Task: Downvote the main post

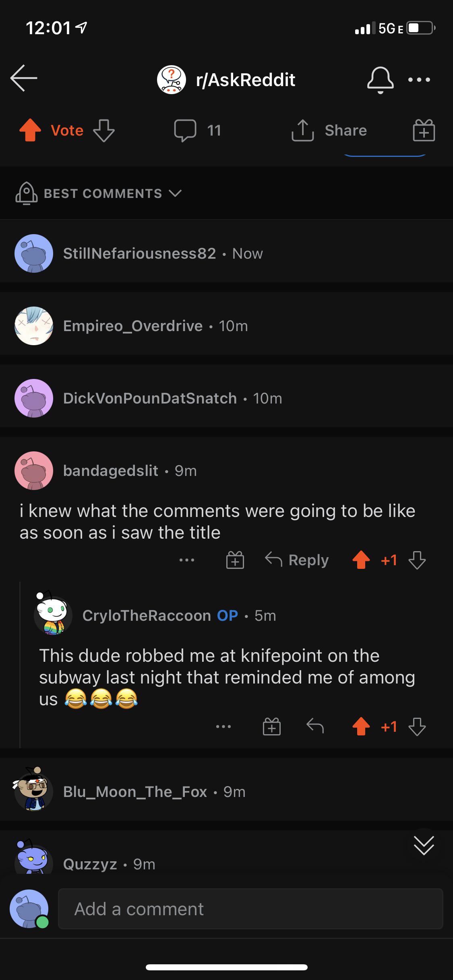Action: (x=104, y=130)
